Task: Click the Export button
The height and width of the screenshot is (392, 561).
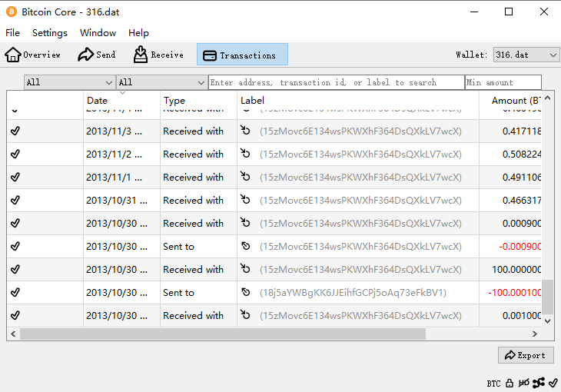Action: coord(526,355)
